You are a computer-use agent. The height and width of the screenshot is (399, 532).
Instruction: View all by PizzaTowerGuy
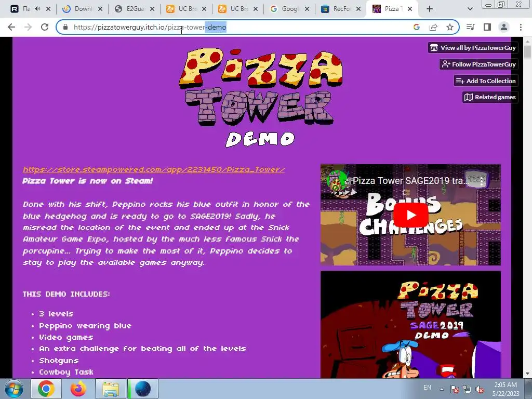click(x=473, y=48)
